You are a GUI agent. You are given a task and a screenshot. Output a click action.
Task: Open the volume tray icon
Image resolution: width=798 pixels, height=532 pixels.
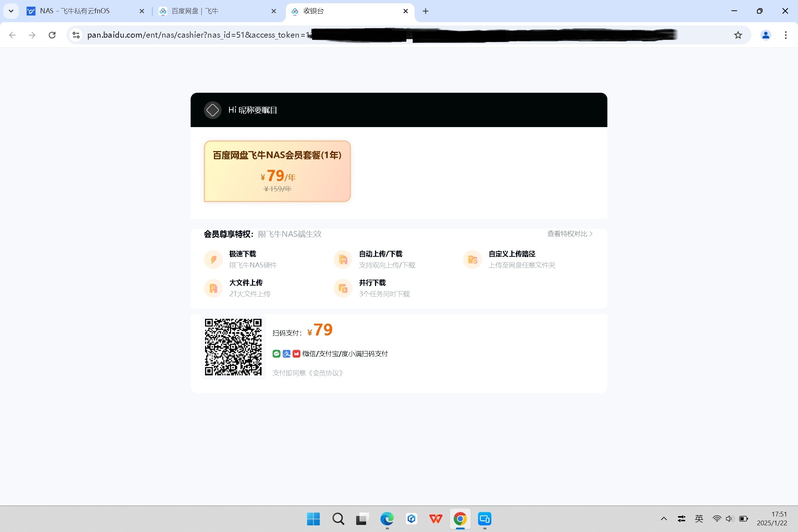tap(729, 519)
